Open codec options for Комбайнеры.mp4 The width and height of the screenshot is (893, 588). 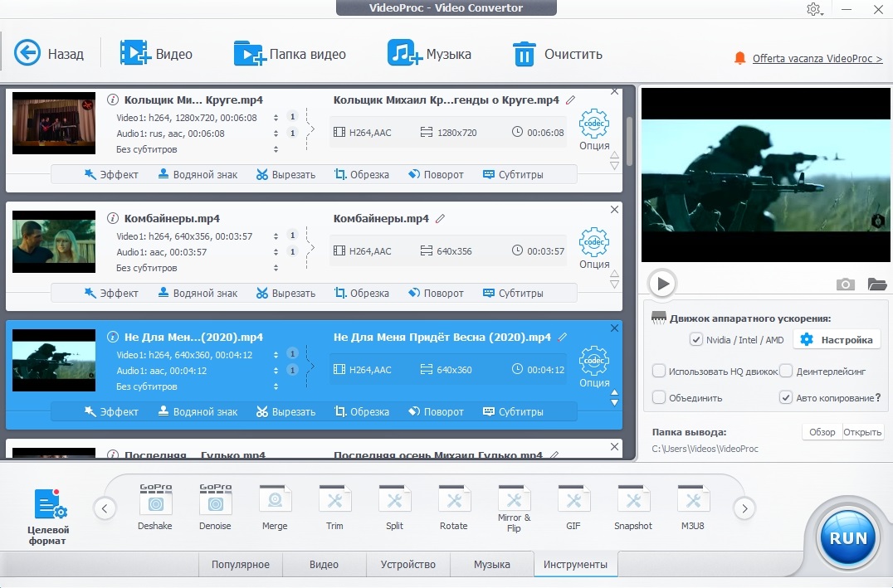(x=594, y=248)
